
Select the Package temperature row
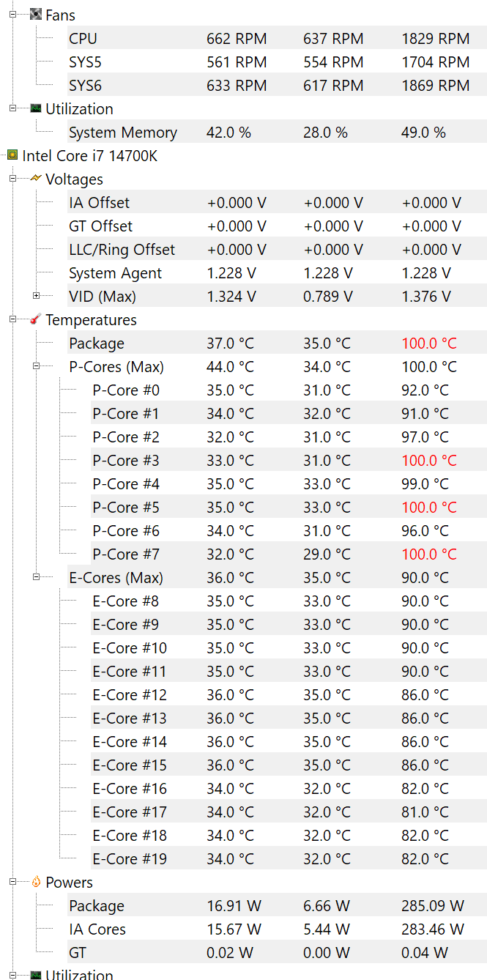(x=97, y=344)
